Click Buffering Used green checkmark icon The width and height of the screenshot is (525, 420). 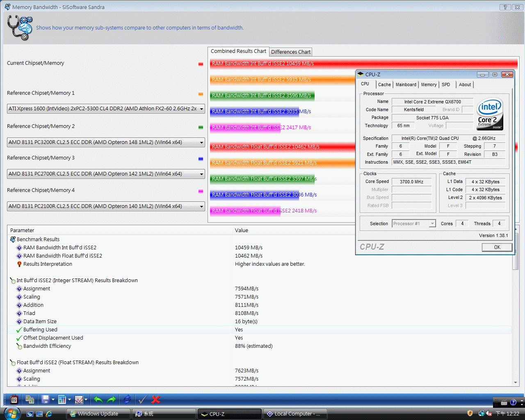[x=19, y=330]
